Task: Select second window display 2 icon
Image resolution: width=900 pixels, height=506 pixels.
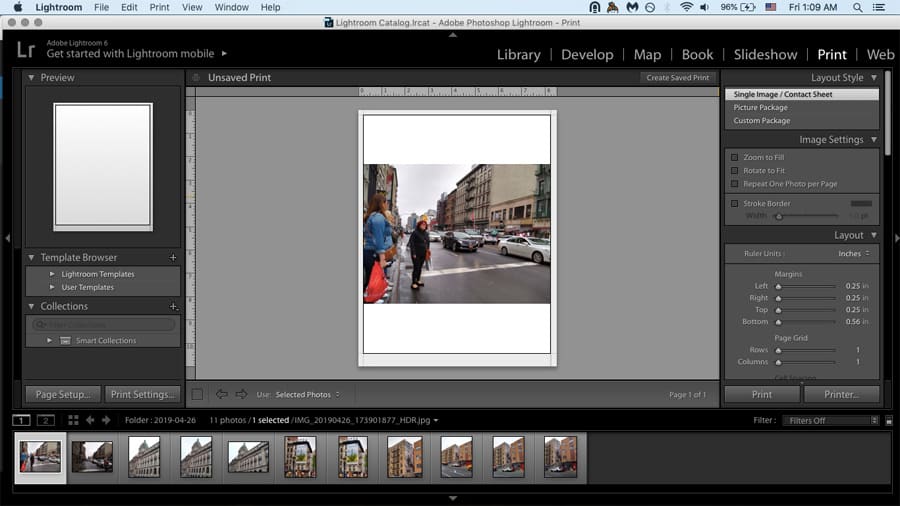Action: click(x=45, y=421)
